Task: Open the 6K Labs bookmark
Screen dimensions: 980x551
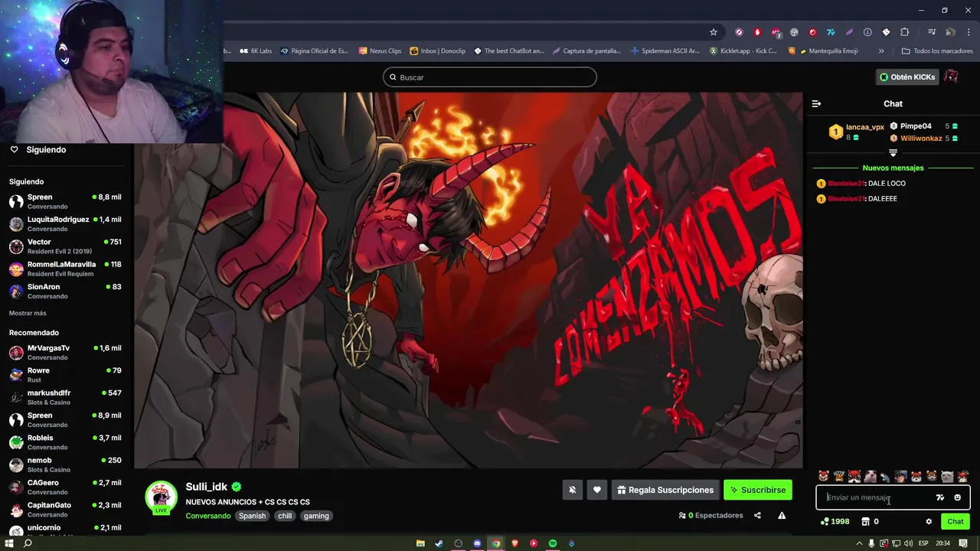Action: tap(256, 51)
